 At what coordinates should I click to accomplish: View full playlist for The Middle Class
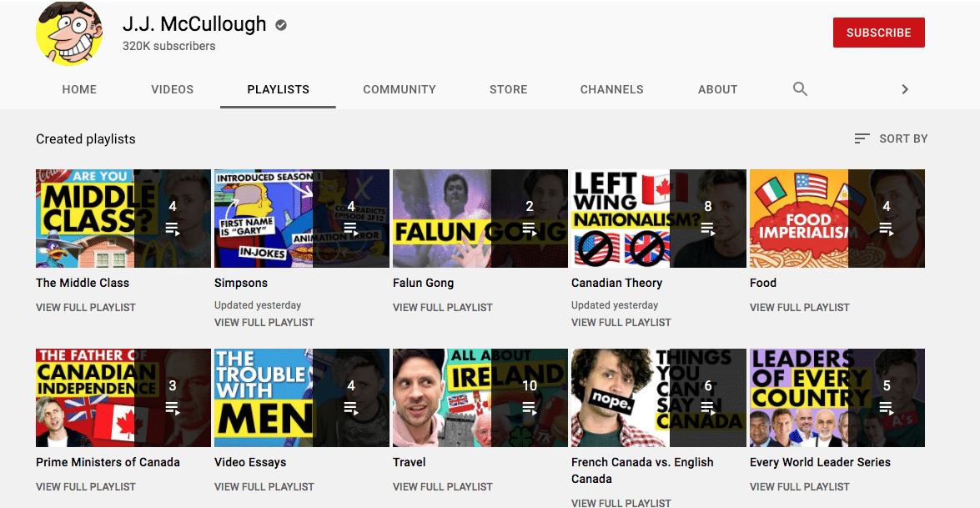pyautogui.click(x=86, y=308)
